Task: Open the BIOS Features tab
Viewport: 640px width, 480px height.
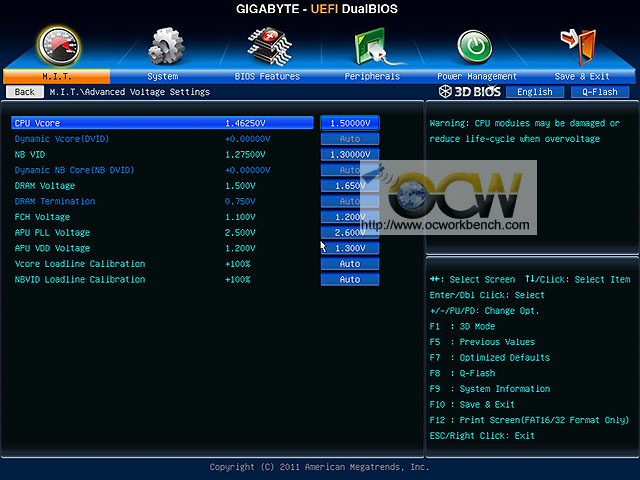Action: pyautogui.click(x=267, y=76)
